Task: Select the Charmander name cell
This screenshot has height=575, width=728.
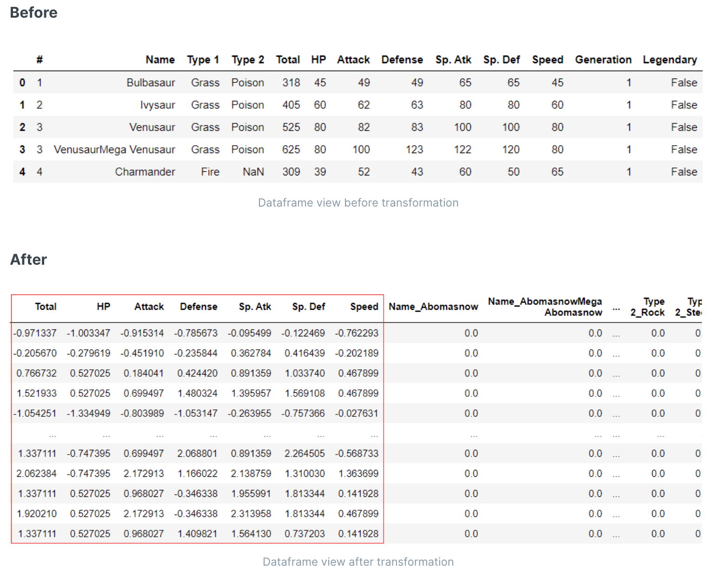Action: 145,172
